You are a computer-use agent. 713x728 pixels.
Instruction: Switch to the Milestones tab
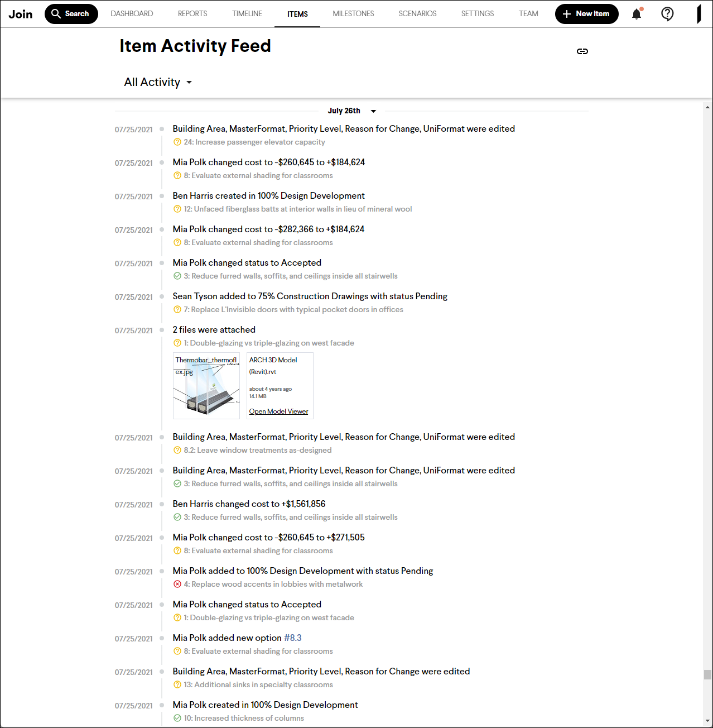pos(353,13)
